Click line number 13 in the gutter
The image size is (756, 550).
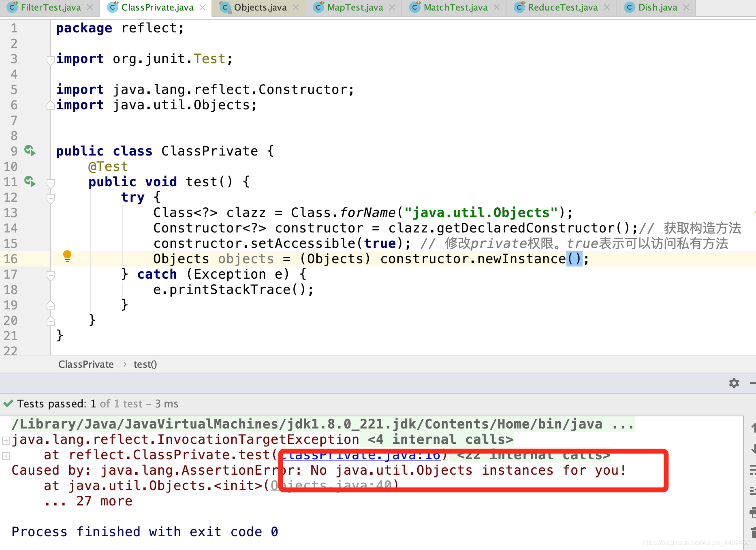coord(11,213)
